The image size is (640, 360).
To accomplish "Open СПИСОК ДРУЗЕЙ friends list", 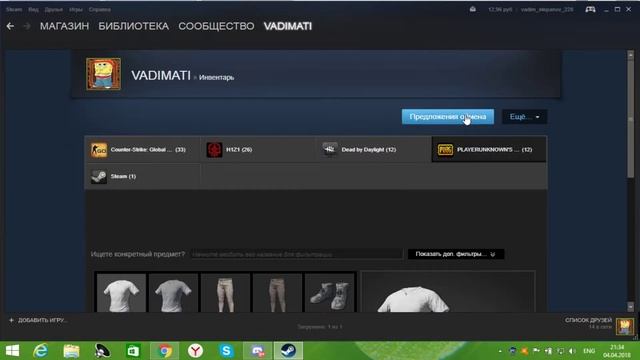I will (x=588, y=320).
